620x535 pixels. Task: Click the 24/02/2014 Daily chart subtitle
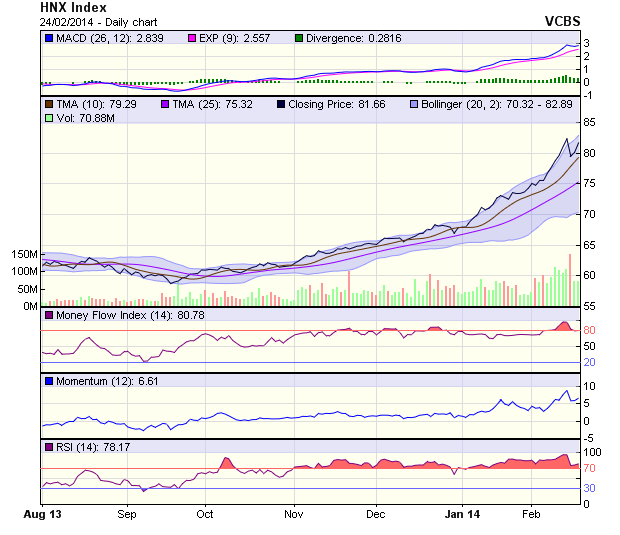[x=97, y=21]
